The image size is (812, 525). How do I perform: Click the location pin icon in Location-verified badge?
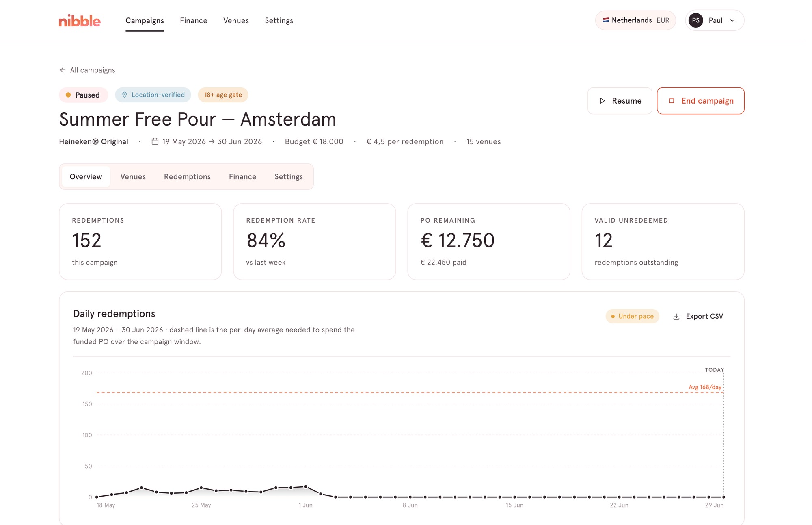pos(125,95)
